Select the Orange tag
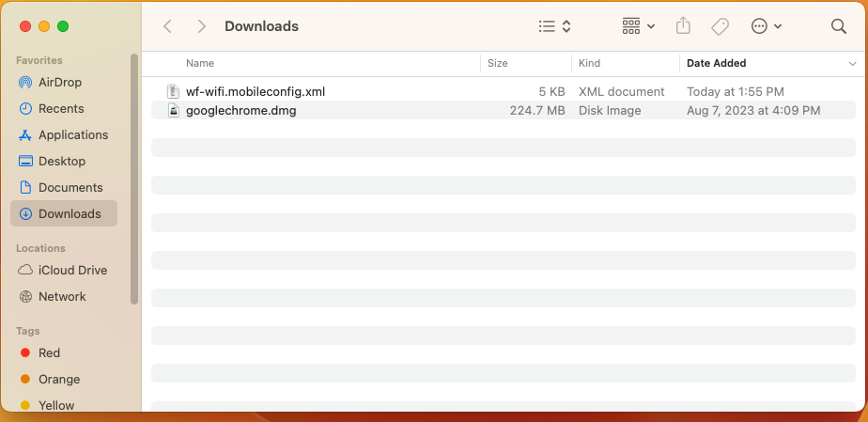The image size is (868, 422). click(64, 380)
